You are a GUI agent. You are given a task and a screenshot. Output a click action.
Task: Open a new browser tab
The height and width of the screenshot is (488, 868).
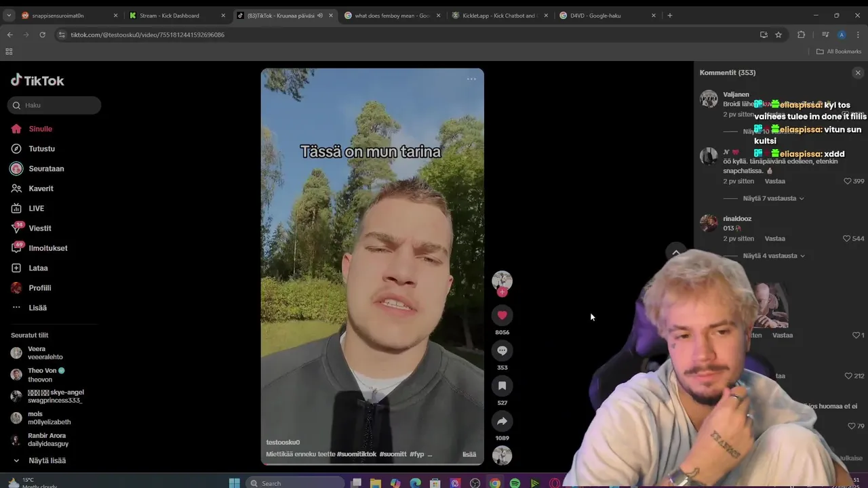(670, 16)
